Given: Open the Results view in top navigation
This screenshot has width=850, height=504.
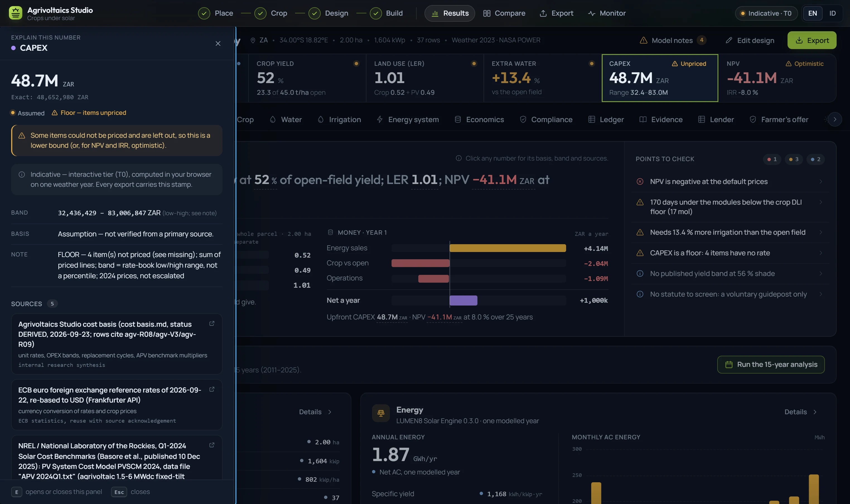Looking at the screenshot, I should 450,13.
